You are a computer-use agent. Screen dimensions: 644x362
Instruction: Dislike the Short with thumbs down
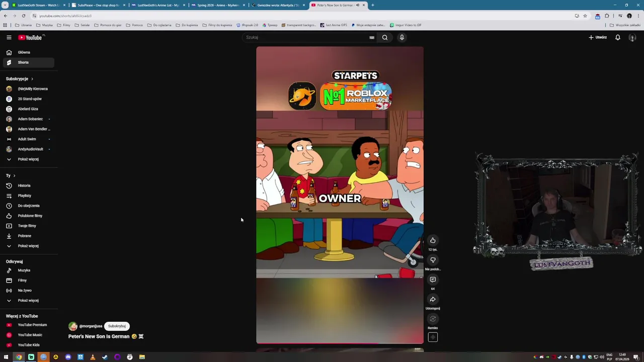coord(433,260)
